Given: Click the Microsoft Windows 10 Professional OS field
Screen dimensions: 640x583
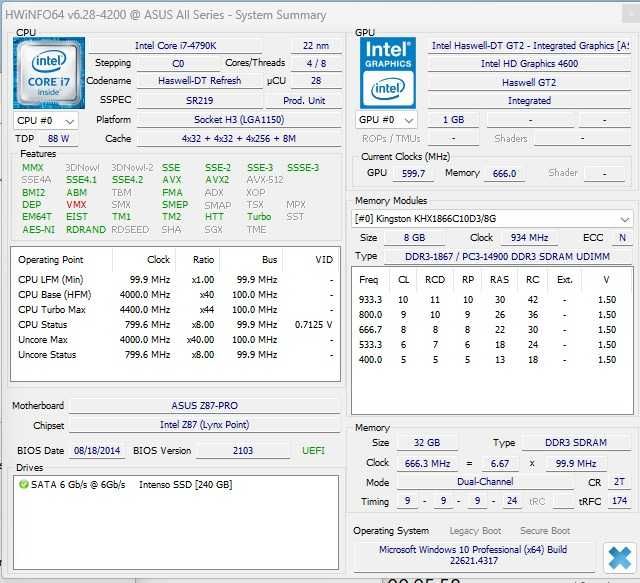Looking at the screenshot, I should (473, 555).
